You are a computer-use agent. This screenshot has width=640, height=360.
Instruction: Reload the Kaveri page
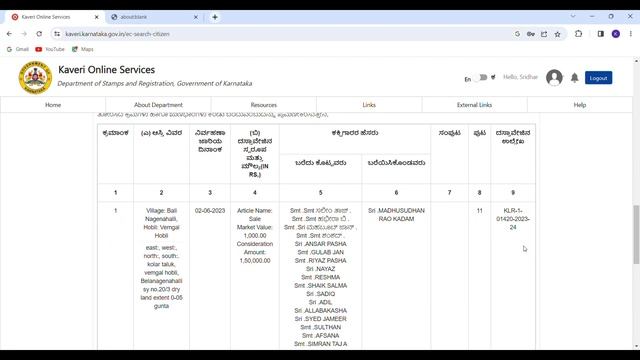[x=39, y=34]
